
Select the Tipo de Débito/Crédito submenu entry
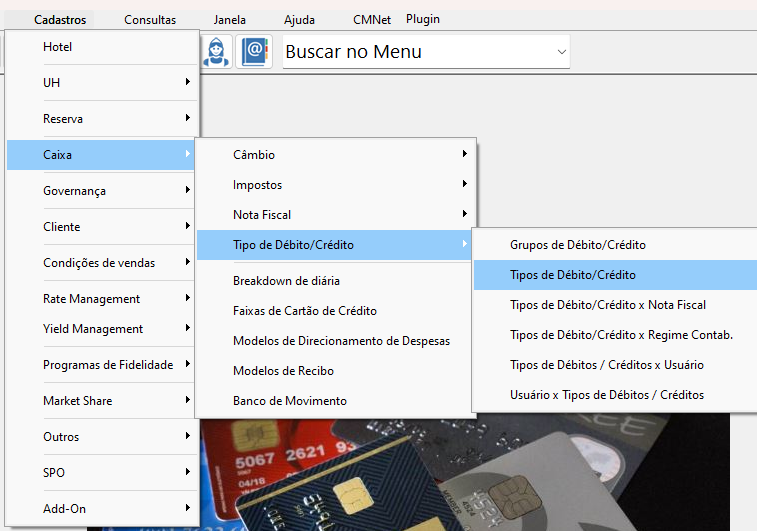[x=335, y=245]
